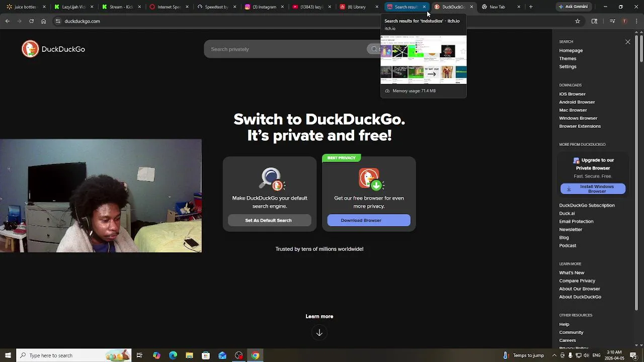Bookmark this page with star icon
The height and width of the screenshot is (362, 644).
click(578, 21)
